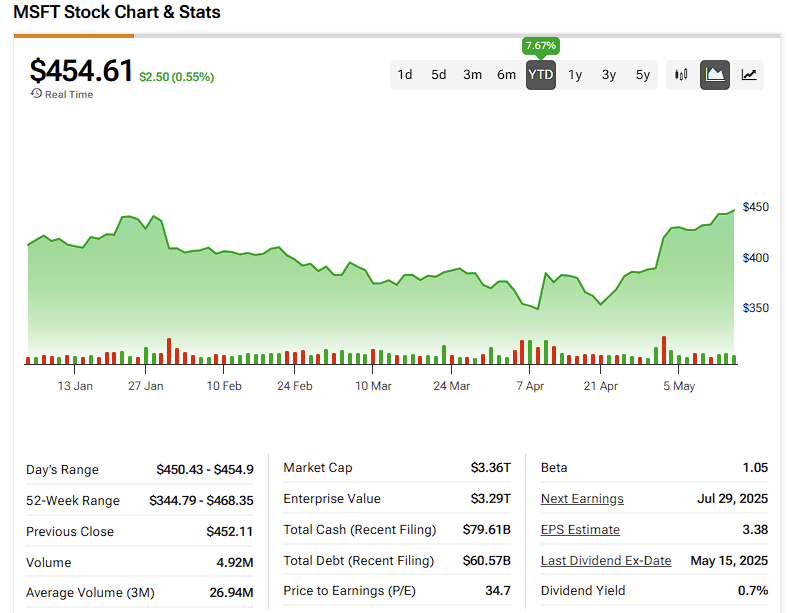The width and height of the screenshot is (791, 613).
Task: Click the $450 price axis label
Action: [756, 207]
